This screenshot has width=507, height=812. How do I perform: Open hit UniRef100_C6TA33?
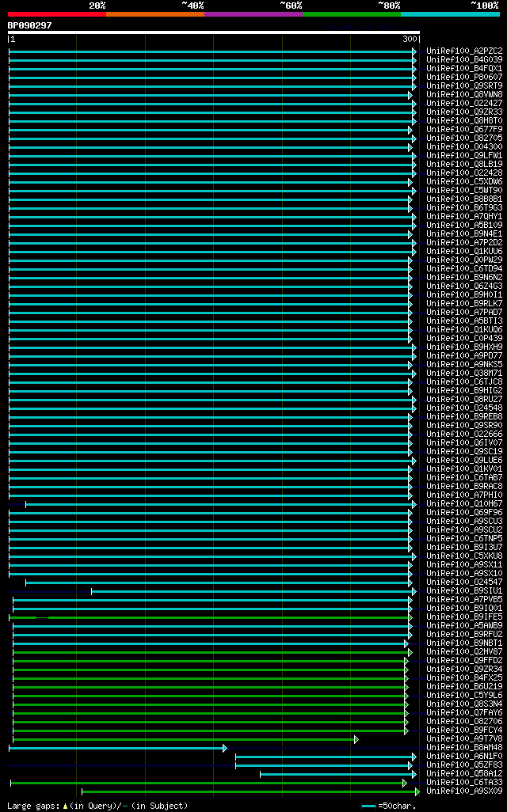click(x=464, y=783)
